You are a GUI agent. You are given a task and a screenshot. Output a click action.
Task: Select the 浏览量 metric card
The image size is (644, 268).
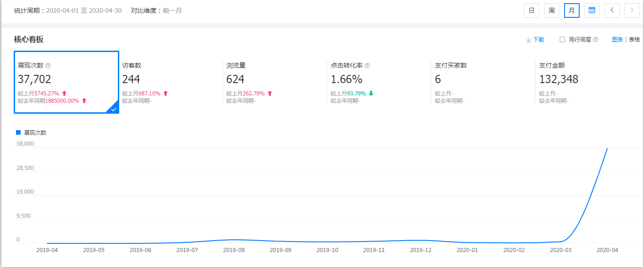tap(274, 82)
